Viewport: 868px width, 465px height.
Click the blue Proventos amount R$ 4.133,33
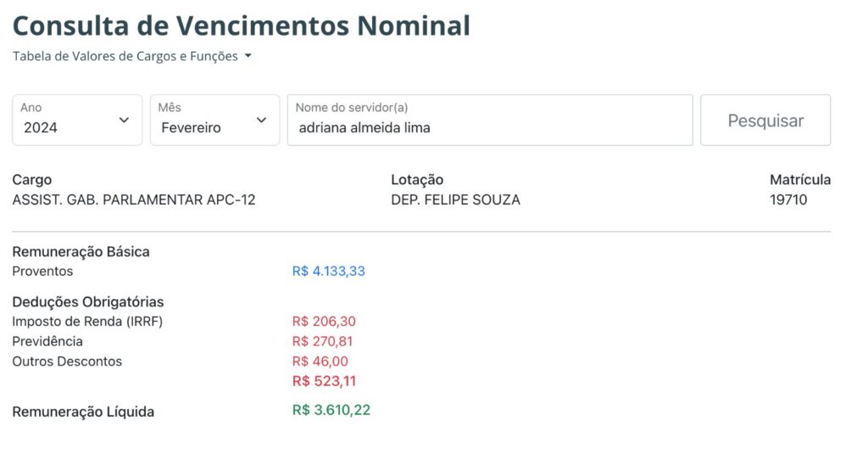pos(328,272)
